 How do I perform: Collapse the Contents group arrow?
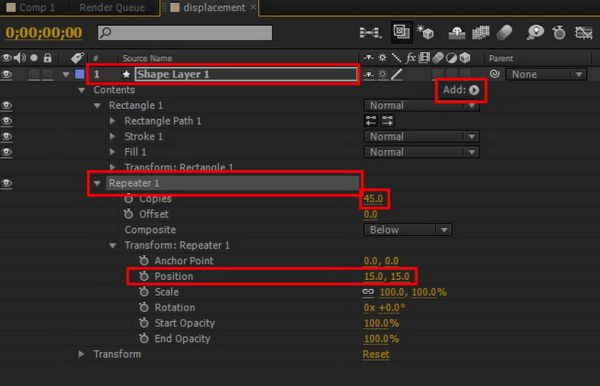click(x=81, y=90)
